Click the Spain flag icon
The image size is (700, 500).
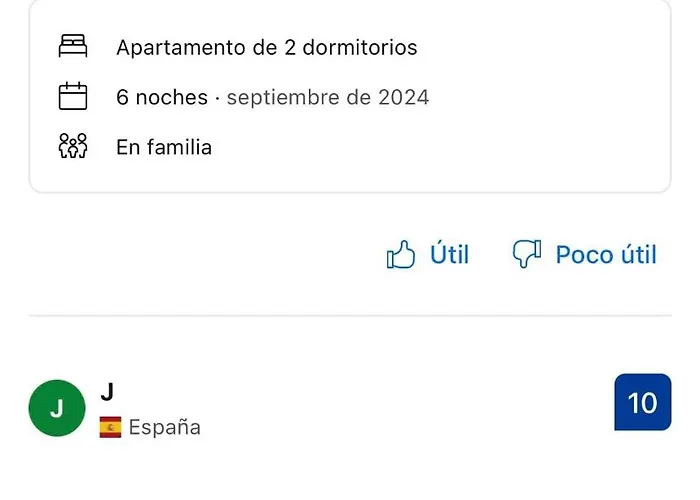click(x=111, y=428)
